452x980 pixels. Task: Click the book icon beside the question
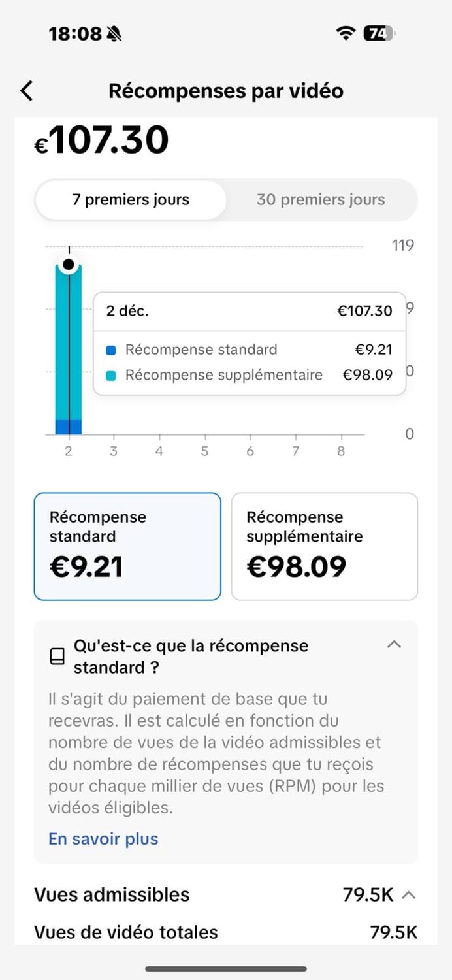coord(57,657)
